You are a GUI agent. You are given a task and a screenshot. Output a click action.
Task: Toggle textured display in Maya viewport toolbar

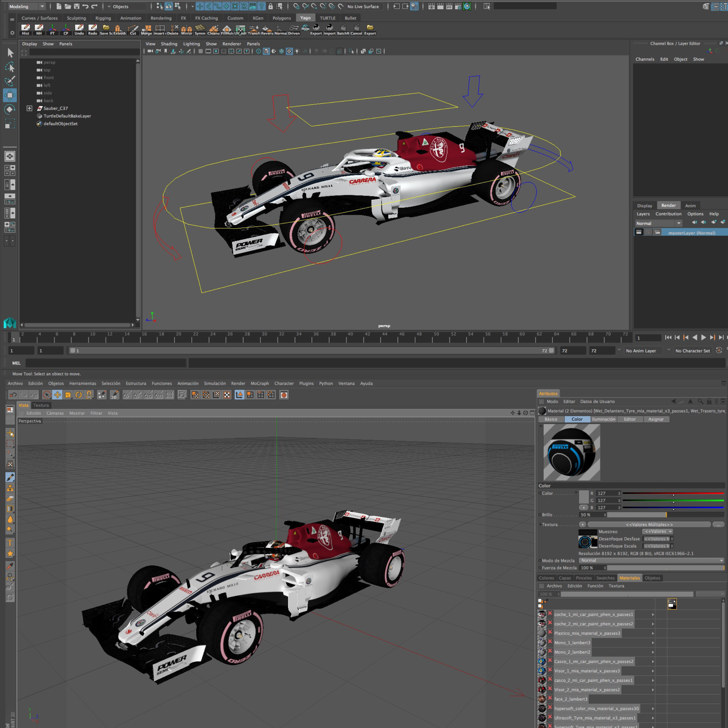[x=289, y=51]
